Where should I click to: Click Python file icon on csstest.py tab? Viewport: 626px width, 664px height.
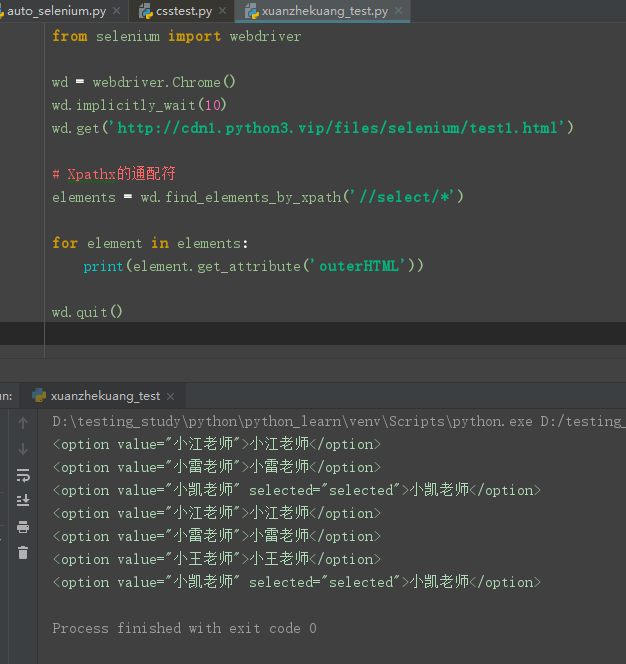[145, 11]
